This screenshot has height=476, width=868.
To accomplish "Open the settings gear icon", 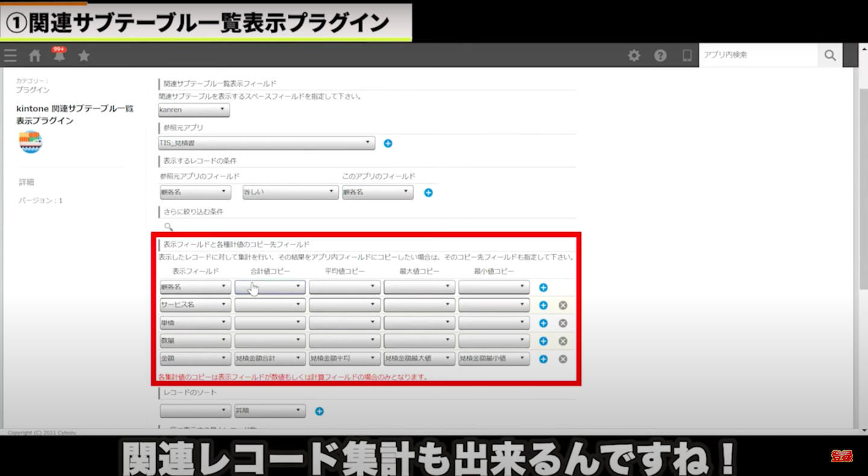I will [x=634, y=55].
